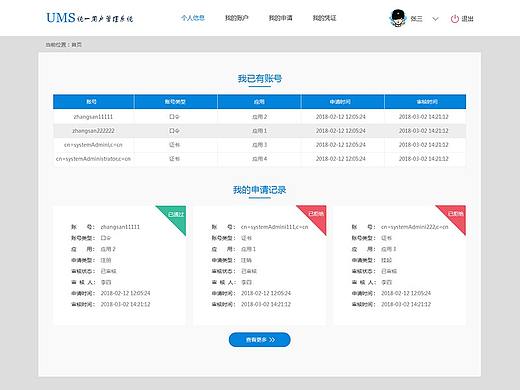Click the user name 张三

click(x=416, y=19)
